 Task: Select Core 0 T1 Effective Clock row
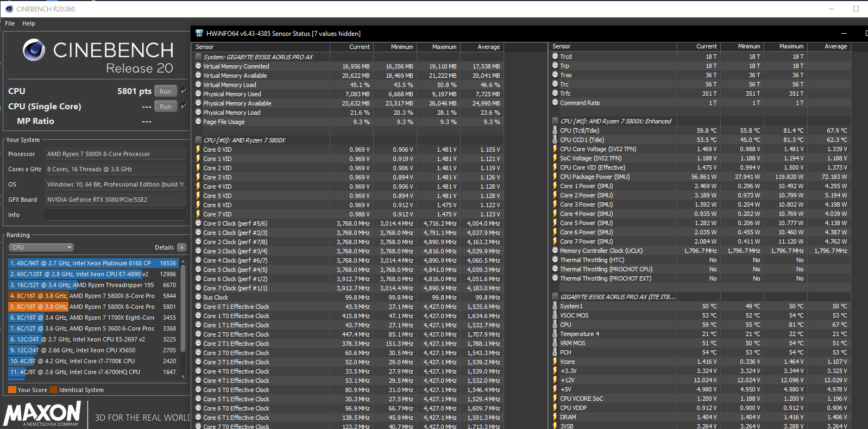point(348,307)
